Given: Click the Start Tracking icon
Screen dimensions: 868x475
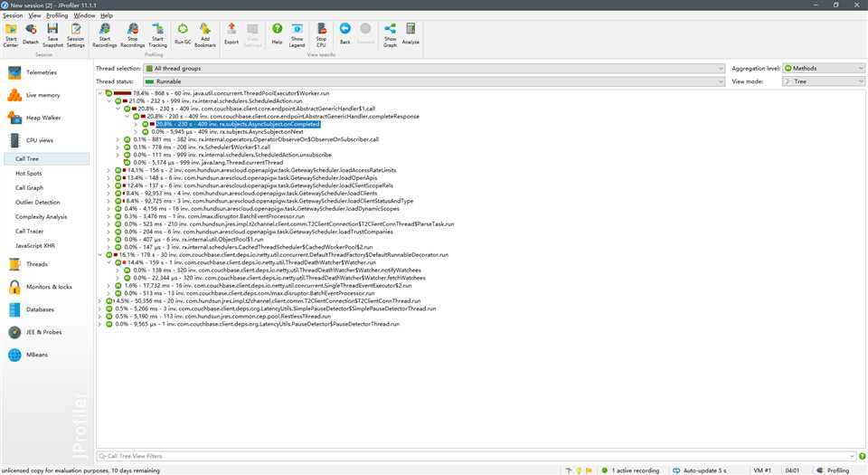Looking at the screenshot, I should pyautogui.click(x=157, y=34).
